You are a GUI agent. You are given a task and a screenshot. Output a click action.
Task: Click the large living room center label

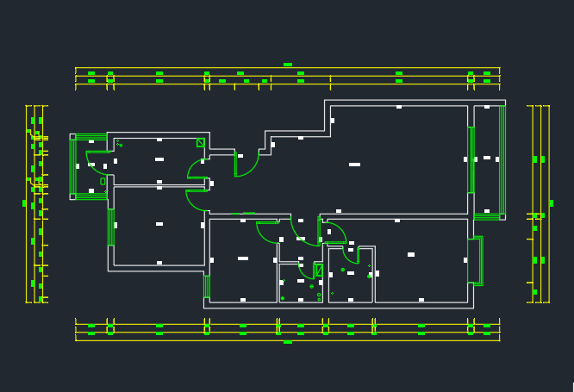[x=354, y=165]
